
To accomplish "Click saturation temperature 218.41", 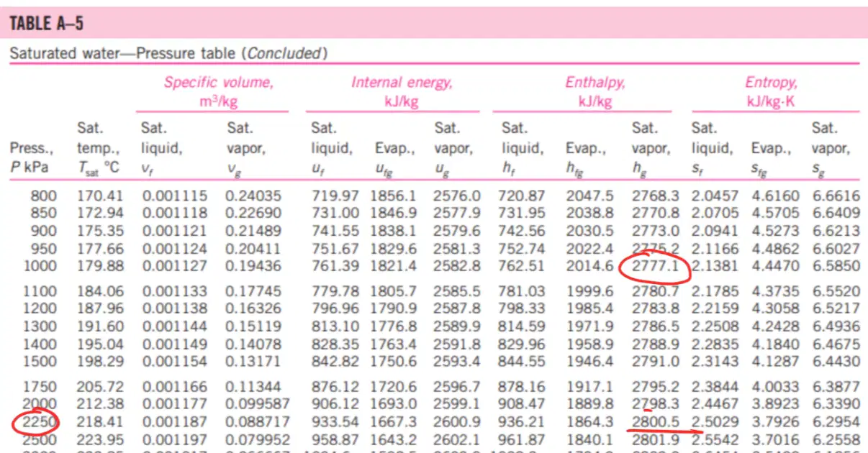I will point(100,422).
